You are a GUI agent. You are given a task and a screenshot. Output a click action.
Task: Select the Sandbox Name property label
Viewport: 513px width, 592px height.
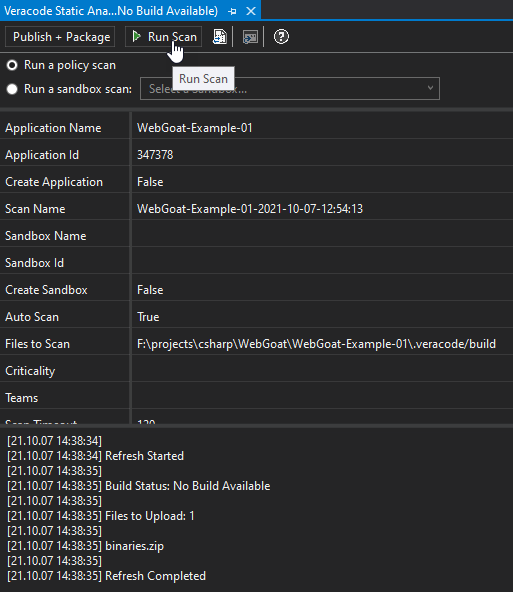point(46,236)
